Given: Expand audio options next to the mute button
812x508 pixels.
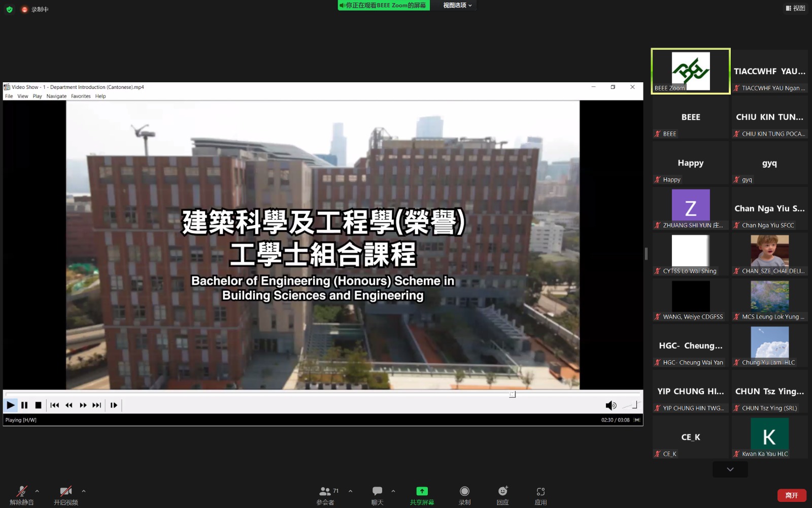Looking at the screenshot, I should pyautogui.click(x=37, y=491).
